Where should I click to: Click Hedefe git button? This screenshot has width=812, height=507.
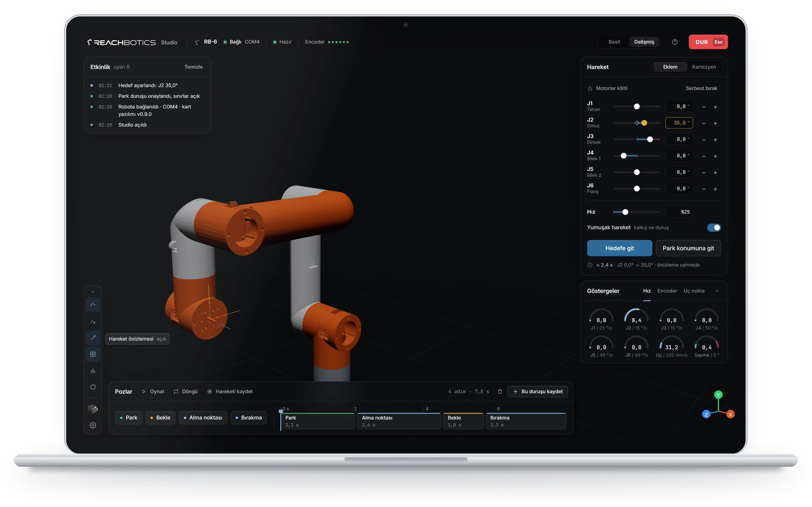tap(620, 248)
